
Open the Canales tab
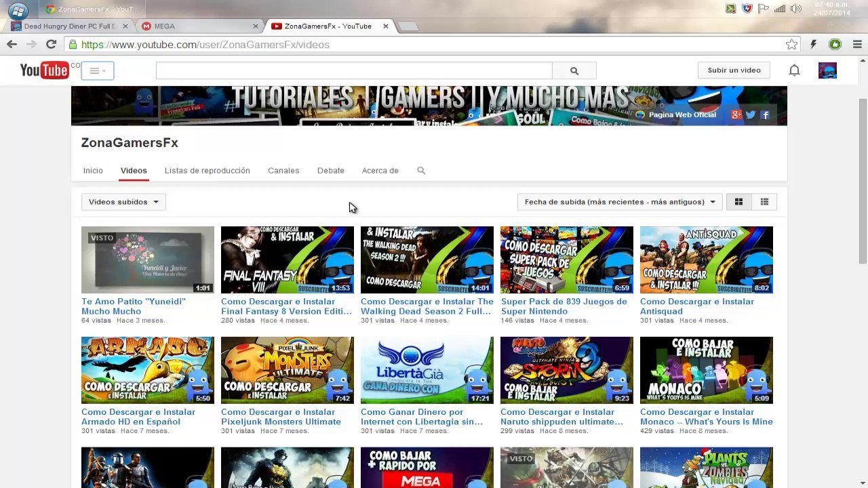pos(283,171)
